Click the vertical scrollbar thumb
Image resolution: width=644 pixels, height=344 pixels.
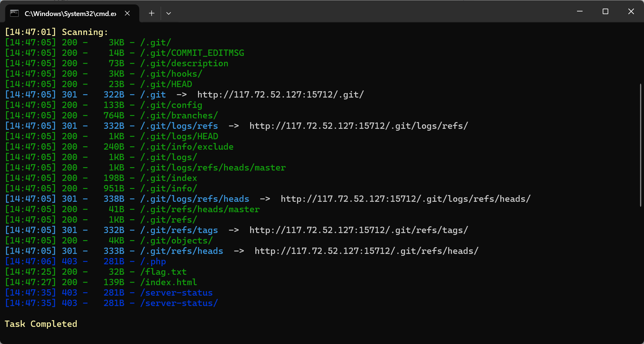point(641,145)
